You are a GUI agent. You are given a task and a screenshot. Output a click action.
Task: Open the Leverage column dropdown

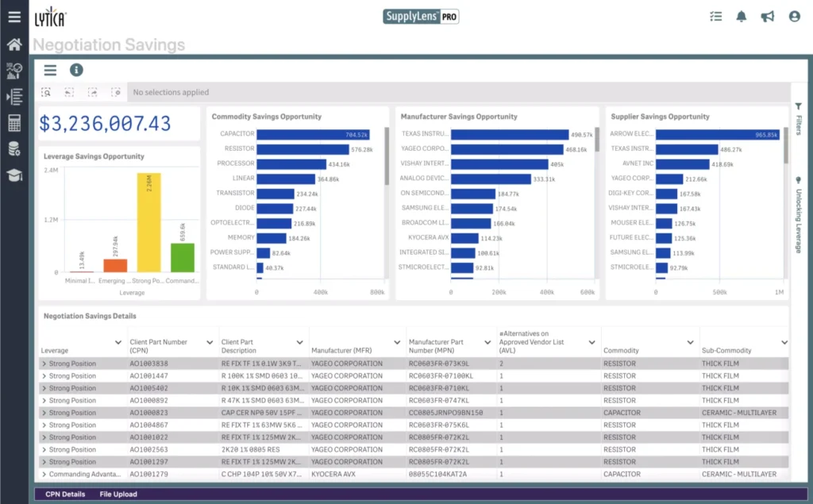click(121, 343)
